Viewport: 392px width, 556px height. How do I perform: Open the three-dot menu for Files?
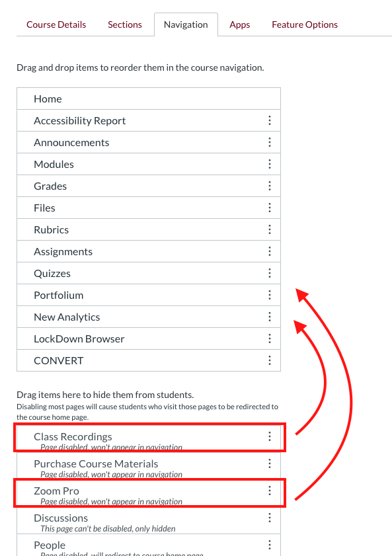[270, 207]
